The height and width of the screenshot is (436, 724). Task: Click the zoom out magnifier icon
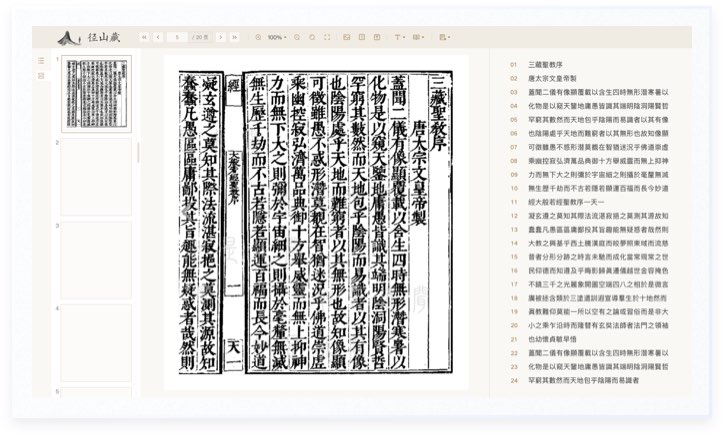[x=256, y=37]
